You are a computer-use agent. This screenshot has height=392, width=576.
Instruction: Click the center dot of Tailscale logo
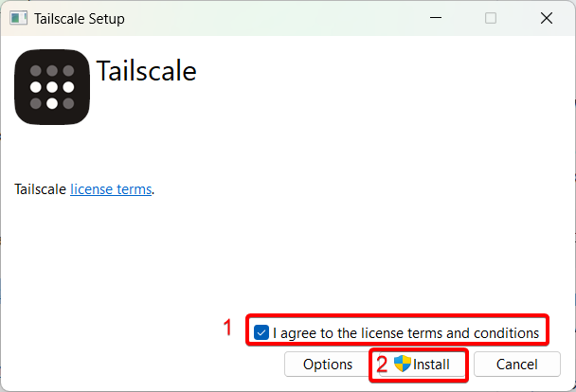click(52, 87)
